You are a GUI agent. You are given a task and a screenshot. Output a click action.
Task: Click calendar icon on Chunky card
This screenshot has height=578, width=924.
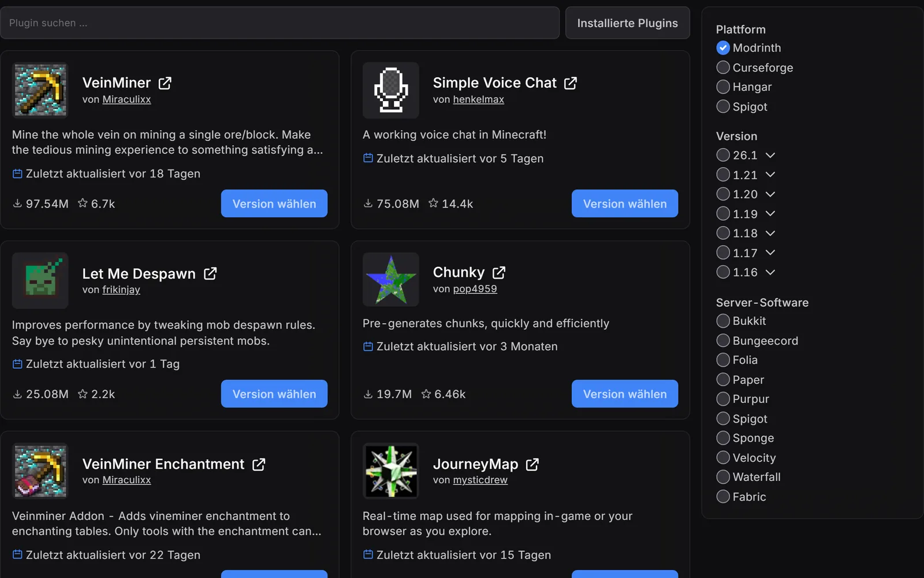[x=368, y=346]
